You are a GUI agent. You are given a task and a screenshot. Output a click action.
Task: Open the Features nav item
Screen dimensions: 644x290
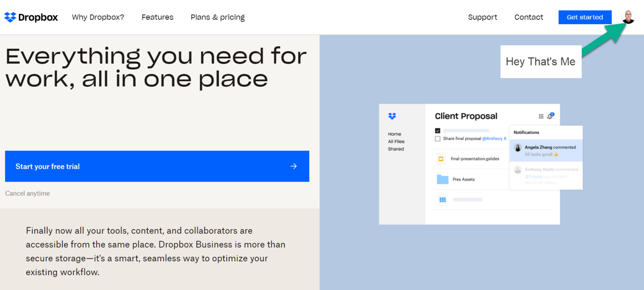point(157,17)
